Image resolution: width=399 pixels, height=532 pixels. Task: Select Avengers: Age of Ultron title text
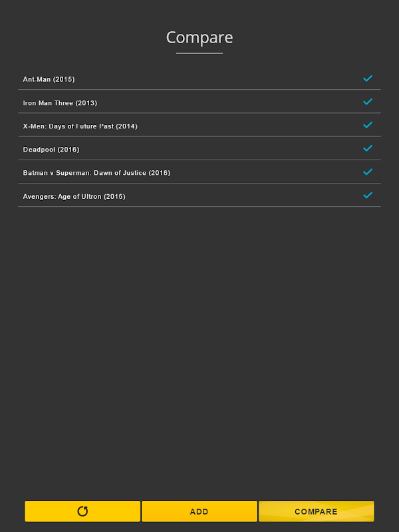[x=74, y=197]
